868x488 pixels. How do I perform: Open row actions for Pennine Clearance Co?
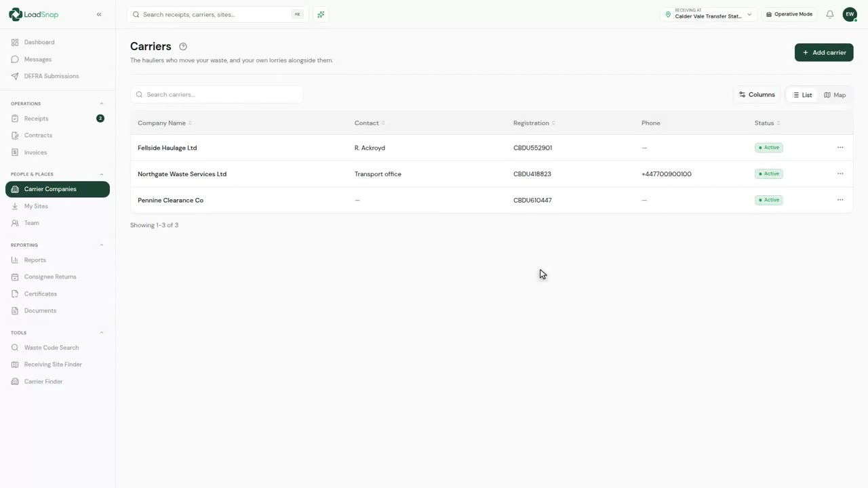tap(840, 200)
